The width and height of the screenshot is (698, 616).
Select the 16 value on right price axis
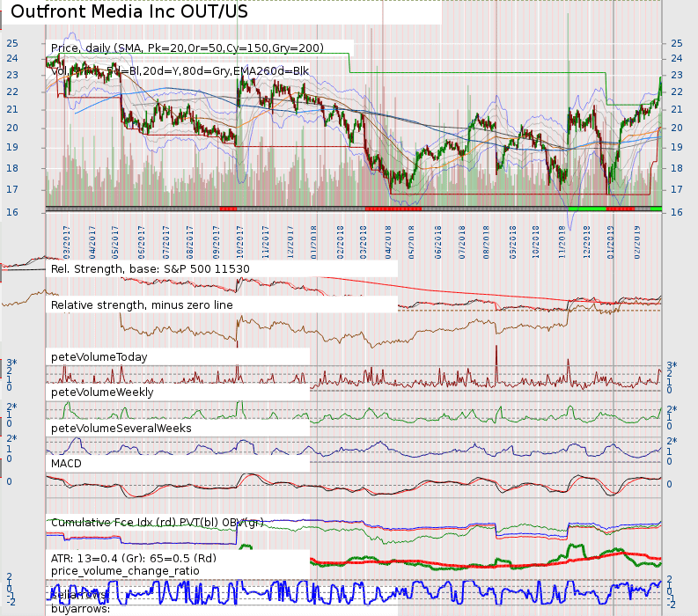[677, 212]
